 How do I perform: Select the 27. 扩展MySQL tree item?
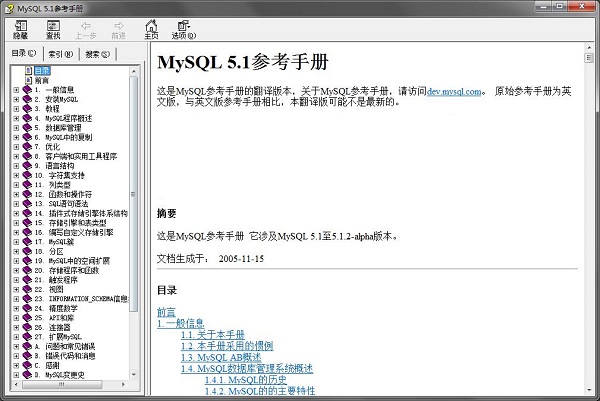(58, 337)
